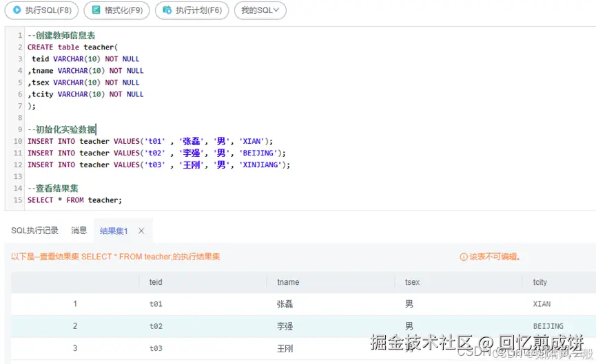596x364 pixels.
Task: Select the 结果集1 tab
Action: (114, 231)
